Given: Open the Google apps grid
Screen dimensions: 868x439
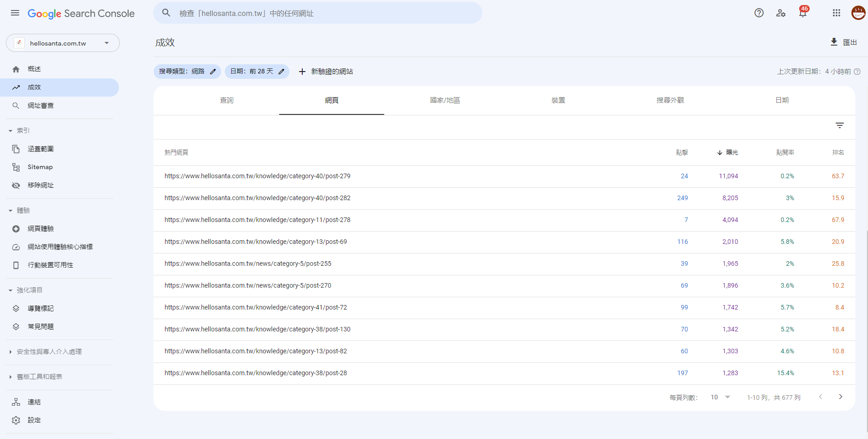Looking at the screenshot, I should pyautogui.click(x=837, y=13).
